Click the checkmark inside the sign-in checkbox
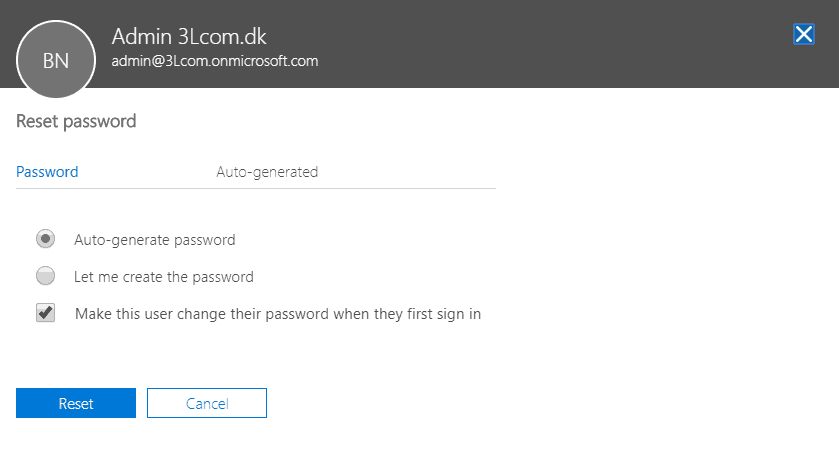839x470 pixels. [x=45, y=312]
